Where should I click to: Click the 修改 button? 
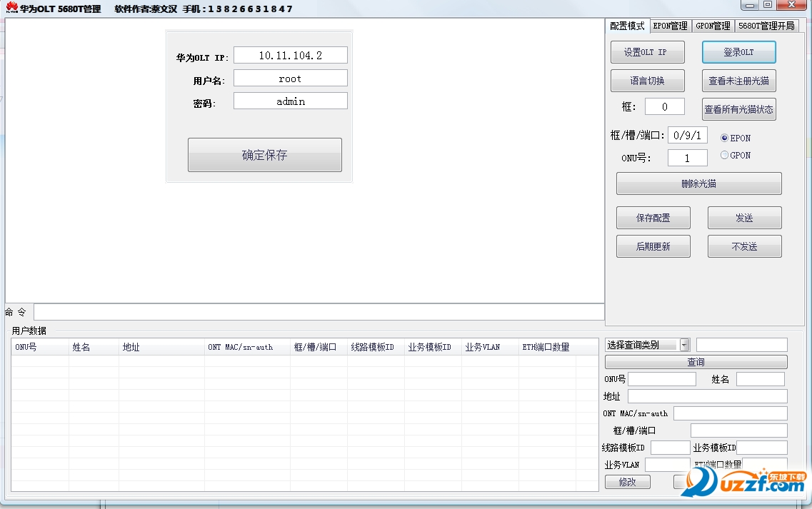[628, 482]
